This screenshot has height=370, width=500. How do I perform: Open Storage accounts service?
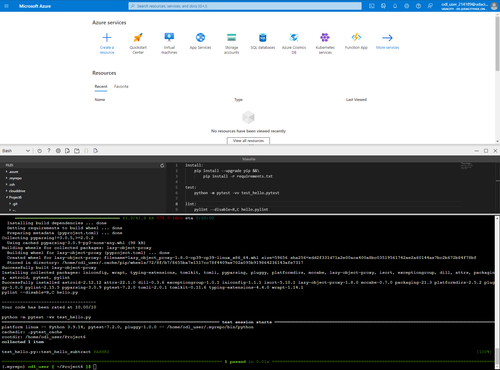pyautogui.click(x=231, y=37)
